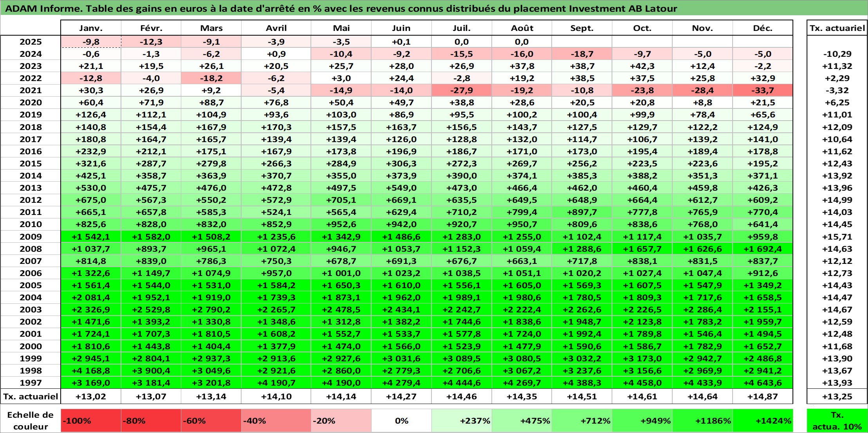868x433 pixels.
Task: Select the +2 081,4 cell in January 2004
Action: [x=91, y=298]
